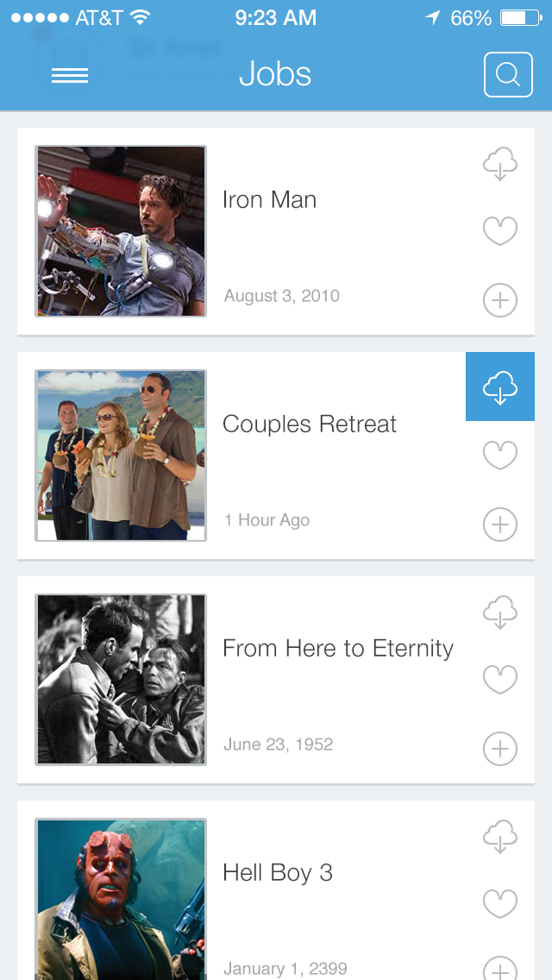552x980 pixels.
Task: Add Couples Retreat using plus icon
Action: coord(500,525)
